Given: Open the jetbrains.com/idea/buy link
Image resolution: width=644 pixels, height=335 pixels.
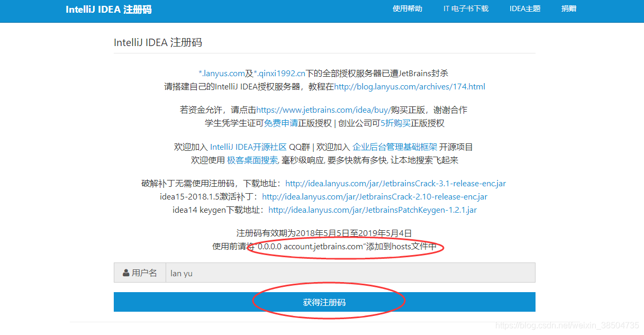Looking at the screenshot, I should point(323,110).
